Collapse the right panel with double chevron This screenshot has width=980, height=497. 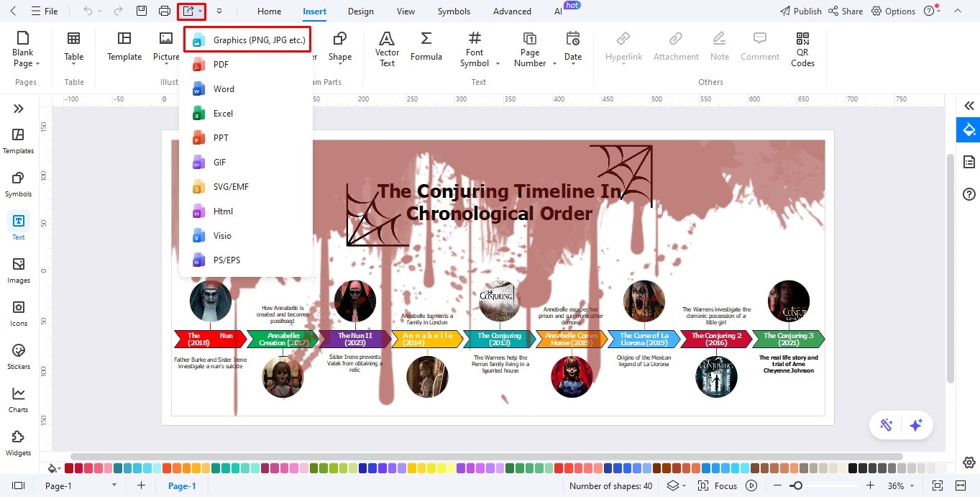pos(969,106)
